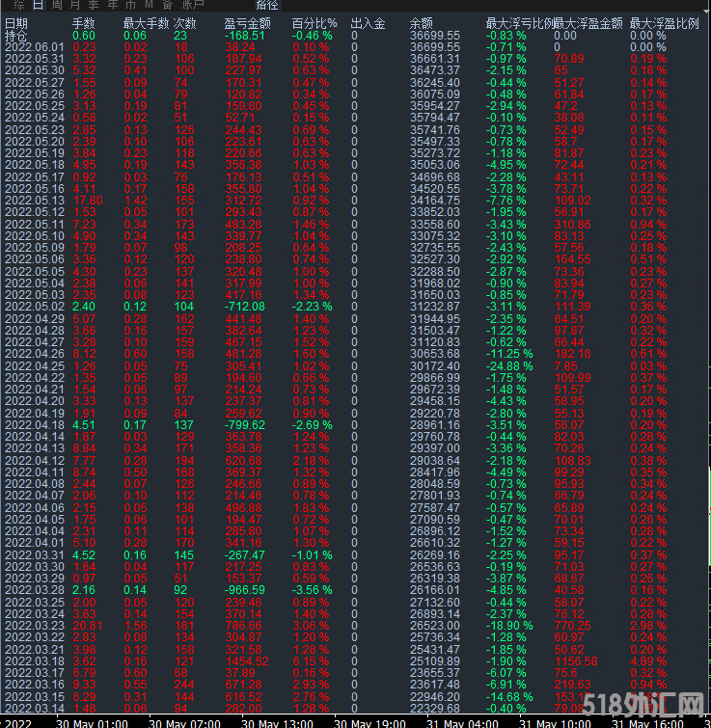Open the 季 quarterly tab

pyautogui.click(x=95, y=6)
